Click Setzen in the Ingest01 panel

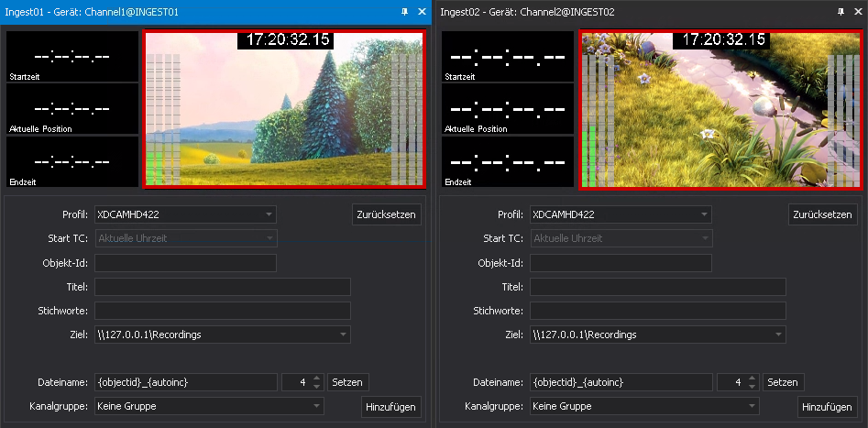348,382
